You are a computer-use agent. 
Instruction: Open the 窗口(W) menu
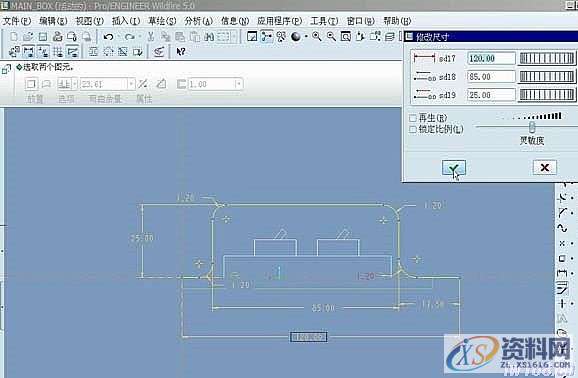tap(361, 21)
